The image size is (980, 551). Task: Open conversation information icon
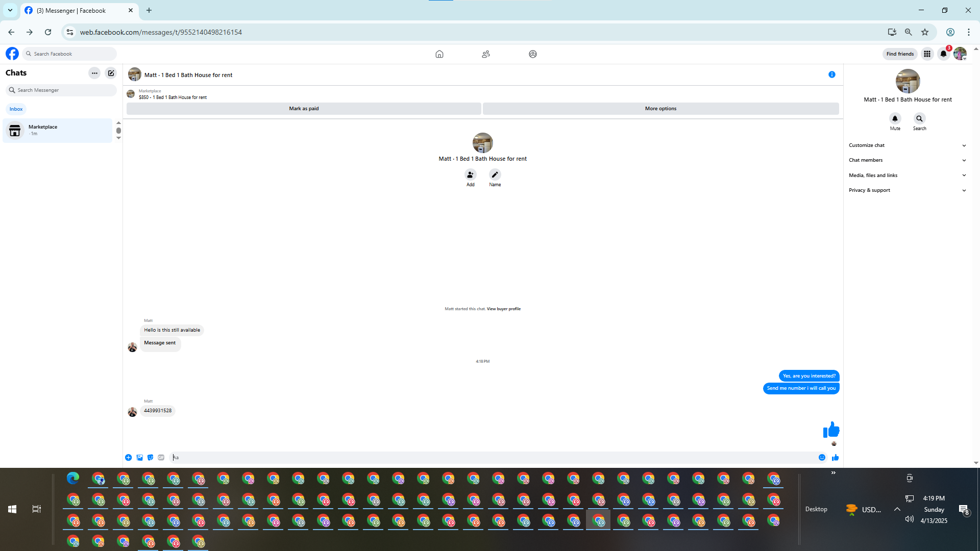click(832, 74)
